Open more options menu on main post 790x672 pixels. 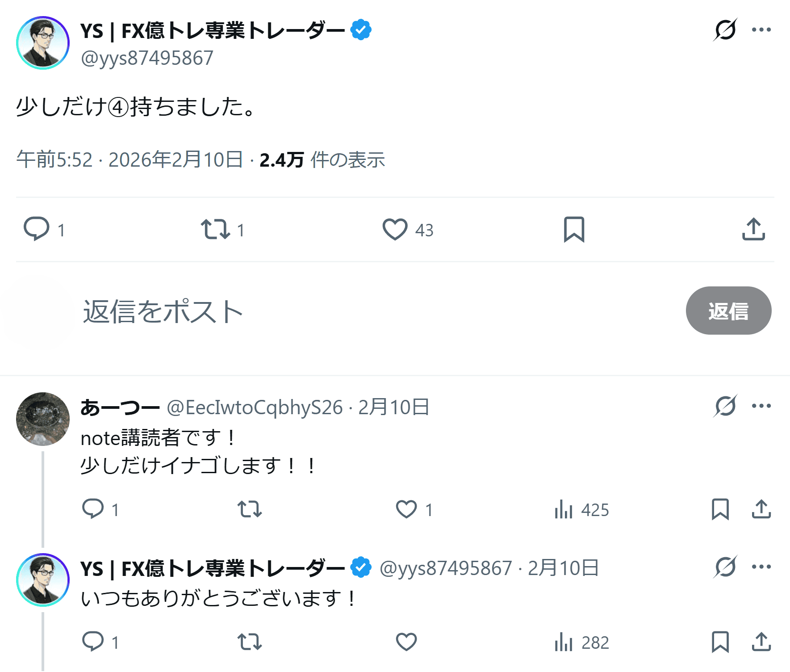click(761, 30)
